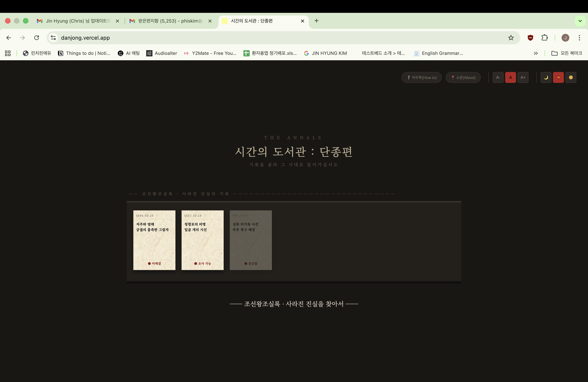Viewport: 588px width, 382px height.
Task: Bookmark this page with star icon
Action: (x=511, y=38)
